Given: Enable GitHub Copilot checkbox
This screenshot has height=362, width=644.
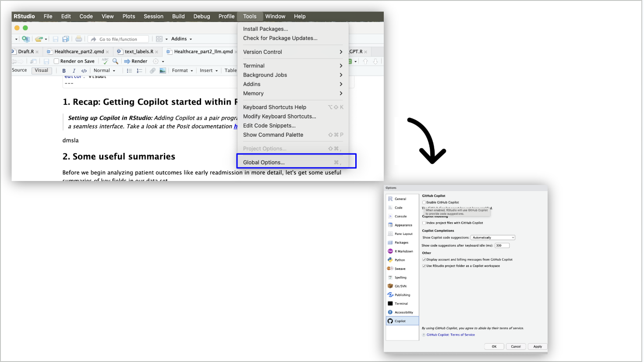Looking at the screenshot, I should [x=424, y=202].
